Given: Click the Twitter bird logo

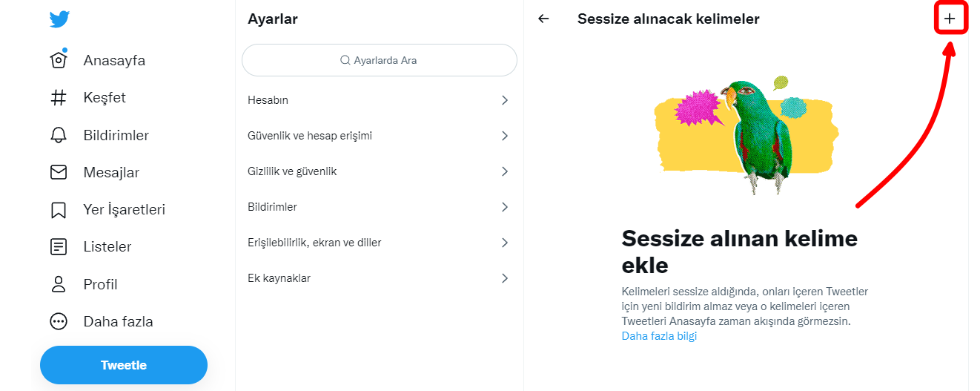Looking at the screenshot, I should click(59, 19).
